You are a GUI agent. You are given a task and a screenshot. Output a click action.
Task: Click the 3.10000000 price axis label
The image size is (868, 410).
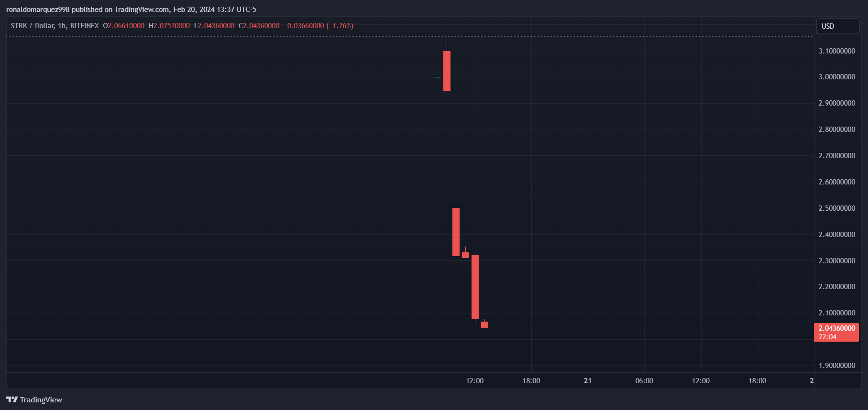[x=837, y=51]
